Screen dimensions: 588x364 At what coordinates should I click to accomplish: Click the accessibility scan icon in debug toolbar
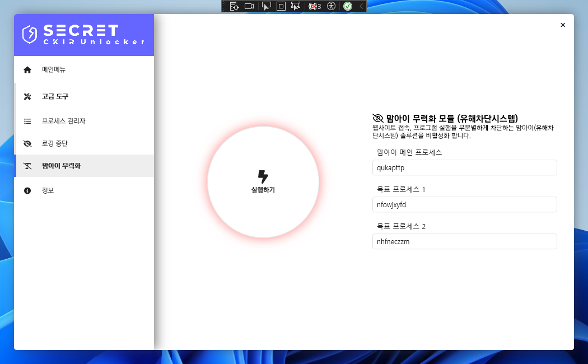[331, 6]
